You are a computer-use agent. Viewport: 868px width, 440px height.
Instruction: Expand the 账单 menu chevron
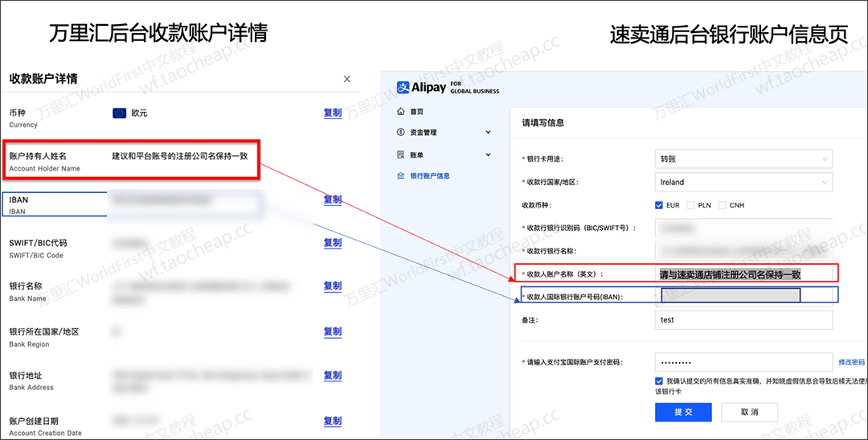tap(488, 154)
